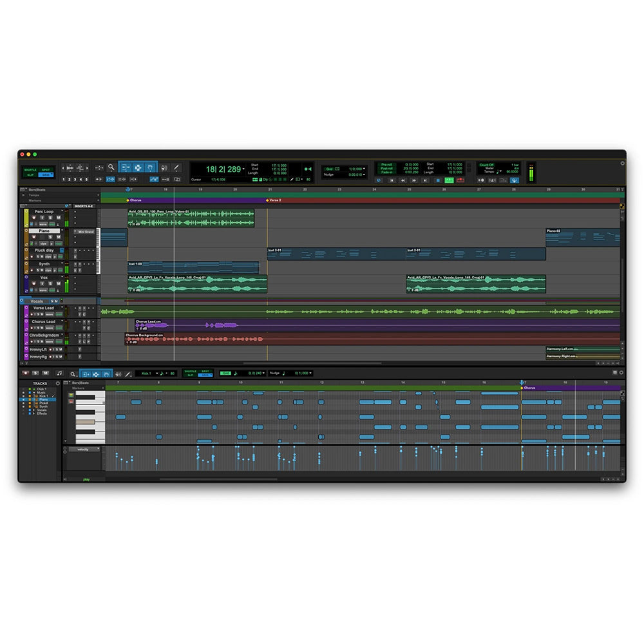The height and width of the screenshot is (644, 644).
Task: Open the Kick 1 dropdown in the MIDI editor
Action: 157,374
